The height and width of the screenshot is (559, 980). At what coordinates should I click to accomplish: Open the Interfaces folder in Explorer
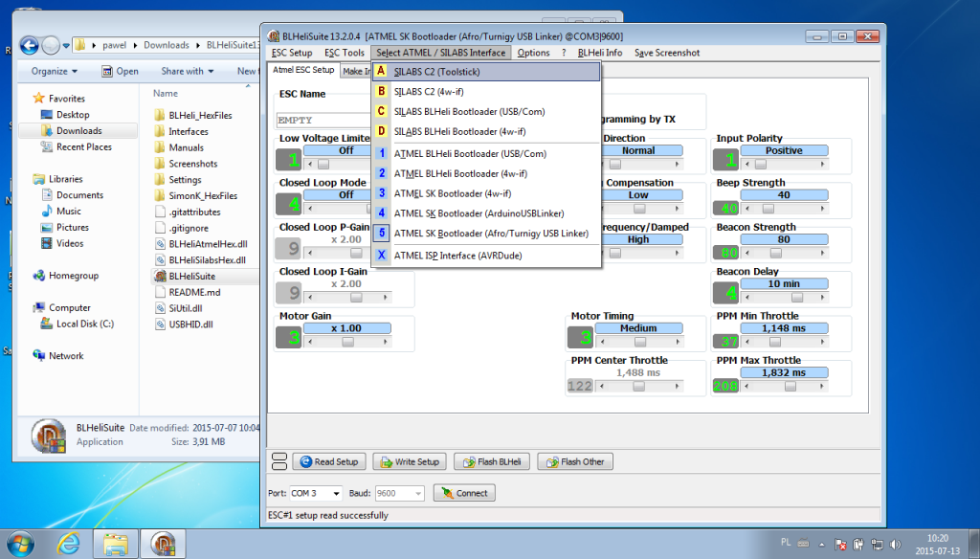click(188, 131)
